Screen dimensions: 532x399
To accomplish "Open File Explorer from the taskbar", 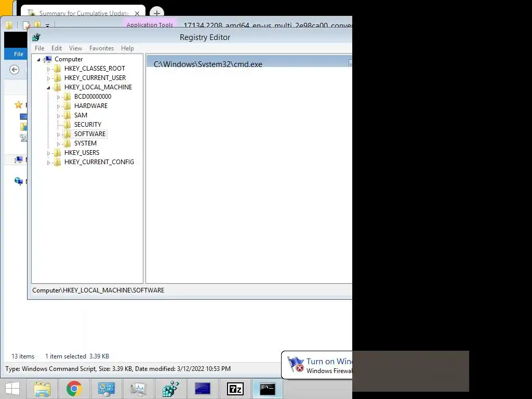I will pyautogui.click(x=42, y=389).
